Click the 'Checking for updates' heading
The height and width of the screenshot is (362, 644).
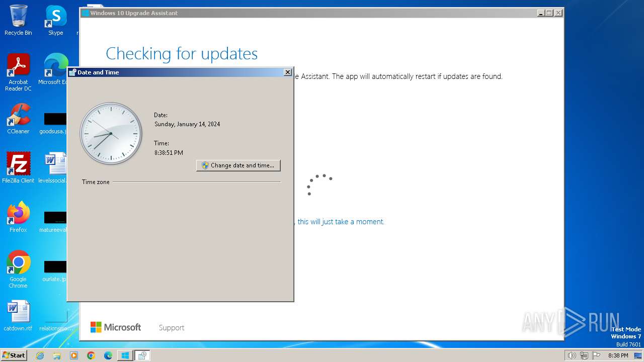tap(182, 53)
